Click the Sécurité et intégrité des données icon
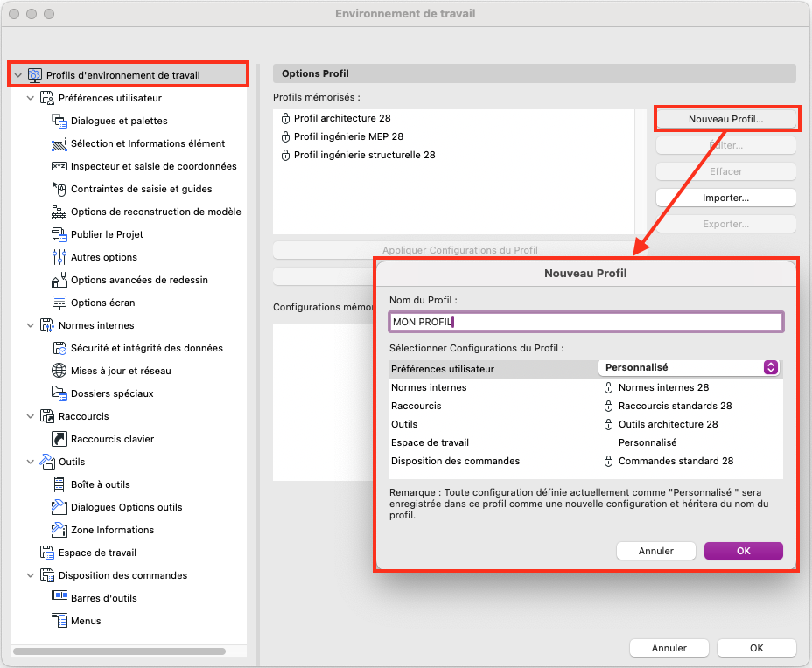 59,348
